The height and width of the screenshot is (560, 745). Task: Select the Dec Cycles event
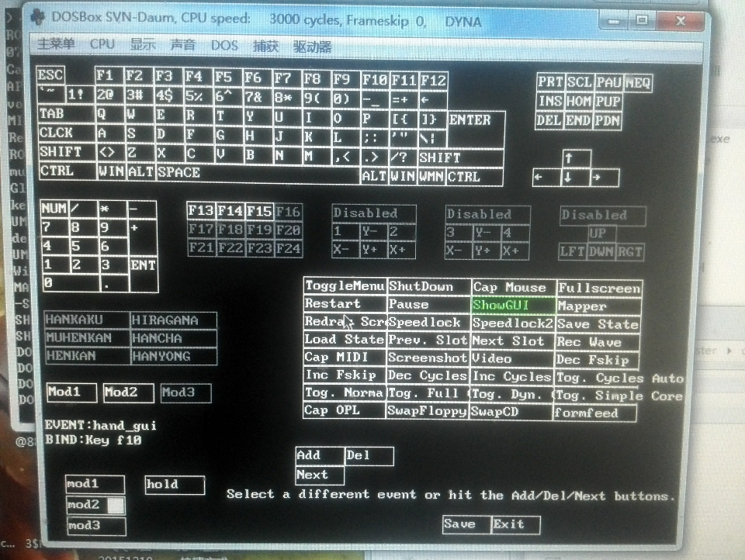click(428, 376)
